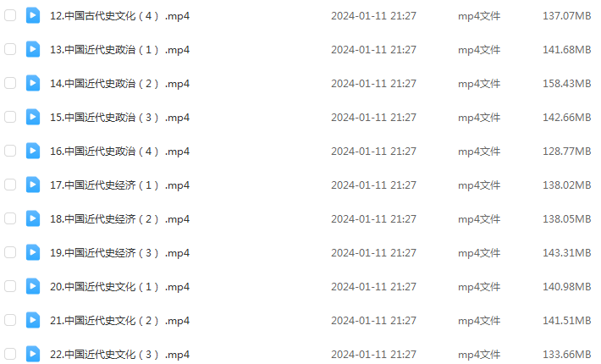Click video icon for 12.中国古代史文化（4）
Screen dimensions: 601x364
pyautogui.click(x=33, y=16)
